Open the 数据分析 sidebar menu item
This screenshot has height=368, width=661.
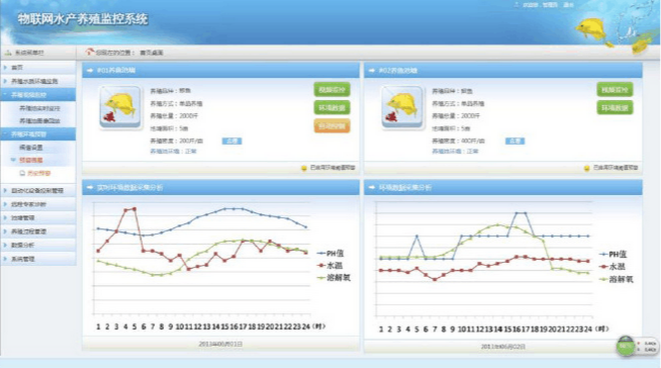pos(38,245)
